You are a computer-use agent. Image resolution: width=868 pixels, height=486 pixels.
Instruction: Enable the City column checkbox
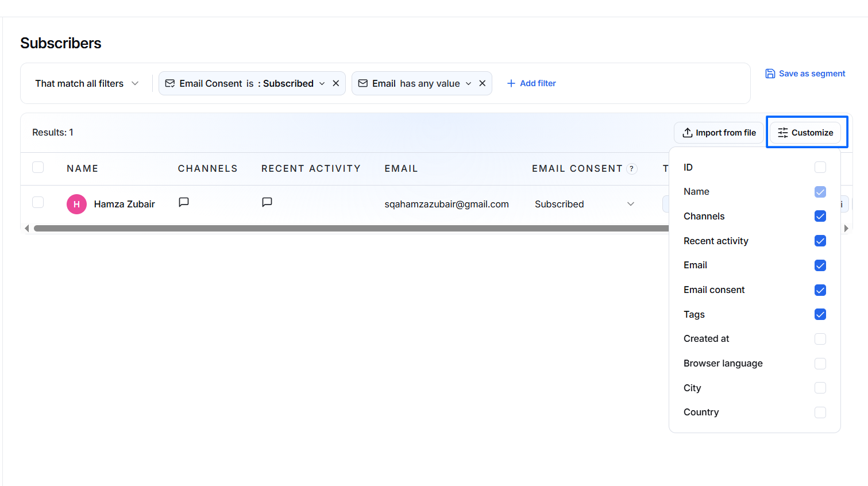coord(820,388)
